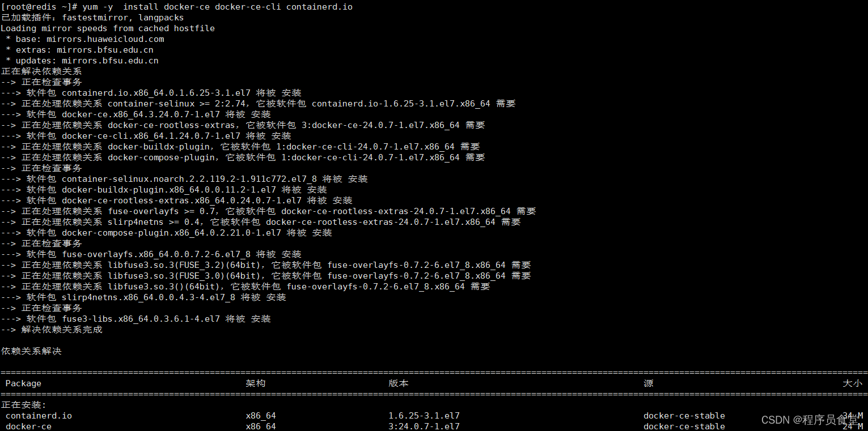Select the docker-ce-stable repository label
The height and width of the screenshot is (431, 868).
(x=684, y=415)
